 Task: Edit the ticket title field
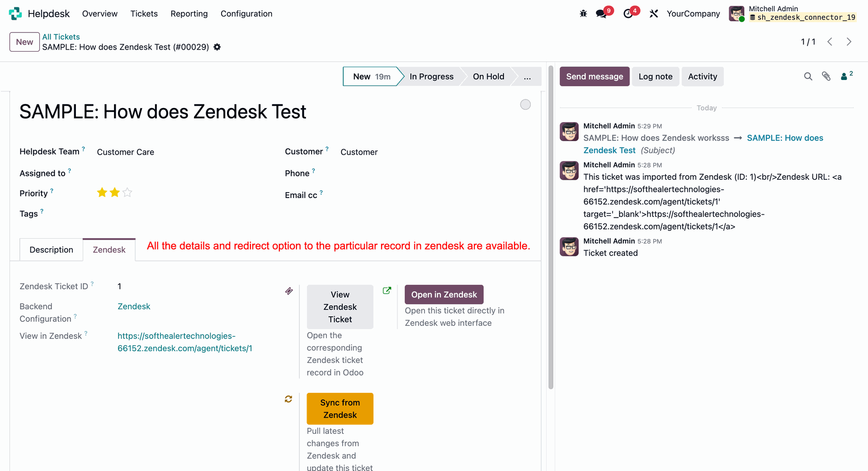[x=163, y=112]
